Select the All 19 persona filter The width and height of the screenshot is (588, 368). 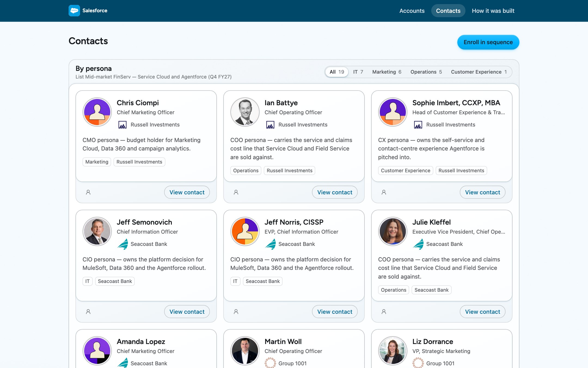point(337,72)
